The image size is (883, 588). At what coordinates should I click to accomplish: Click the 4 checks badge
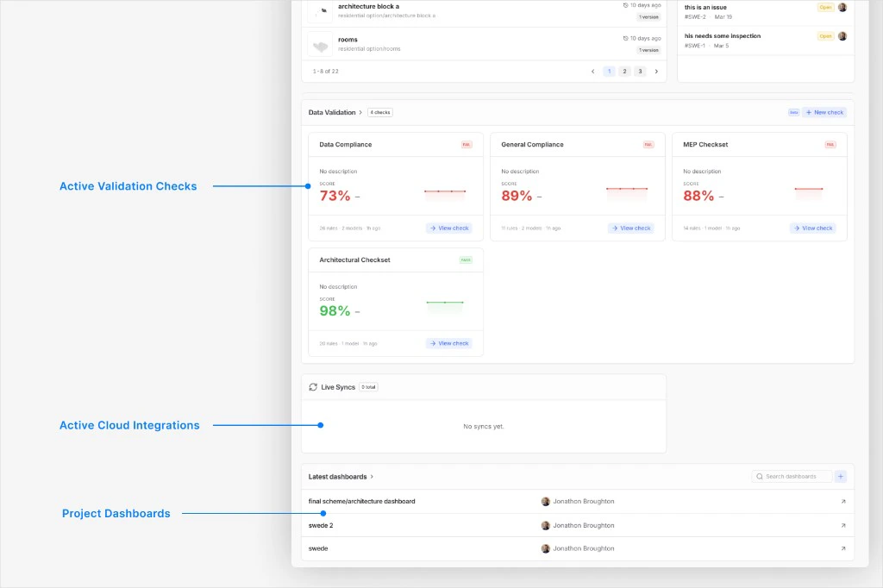[x=380, y=113]
